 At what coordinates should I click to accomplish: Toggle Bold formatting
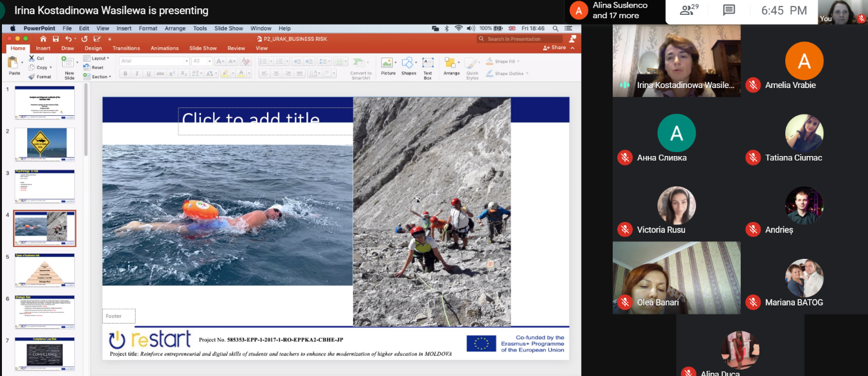pos(125,74)
